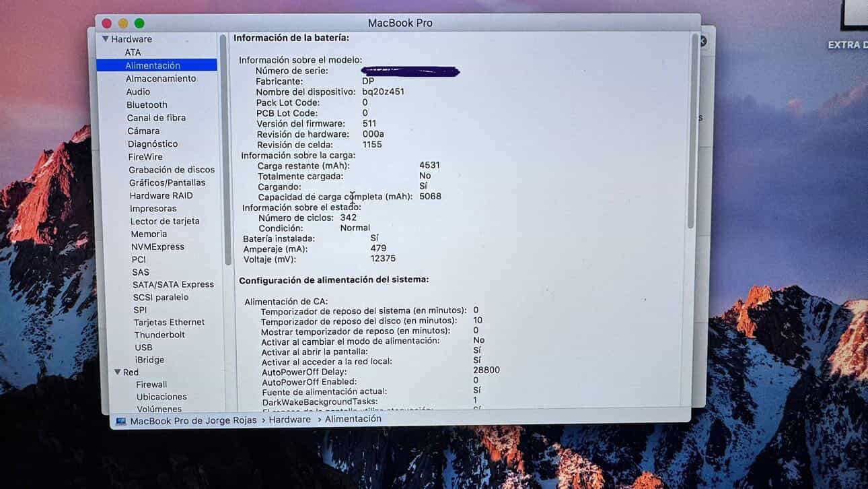The width and height of the screenshot is (868, 489).
Task: Open Grabación de discos entry
Action: [x=172, y=170]
